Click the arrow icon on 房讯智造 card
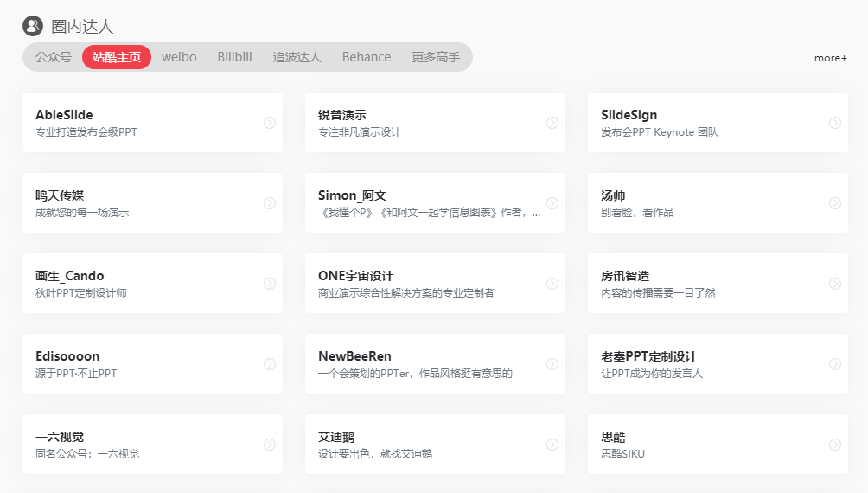This screenshot has width=868, height=493. (x=835, y=284)
